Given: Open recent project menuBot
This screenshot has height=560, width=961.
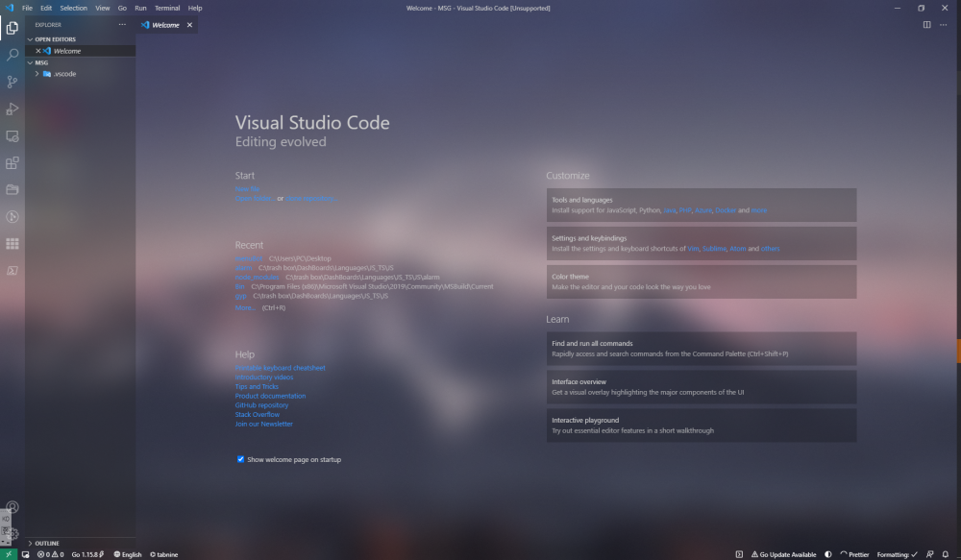Looking at the screenshot, I should pos(249,258).
